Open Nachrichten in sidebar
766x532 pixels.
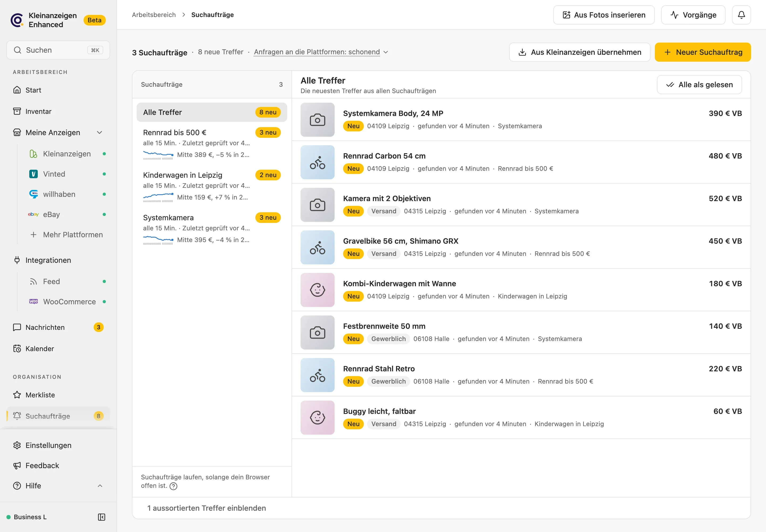[58, 327]
